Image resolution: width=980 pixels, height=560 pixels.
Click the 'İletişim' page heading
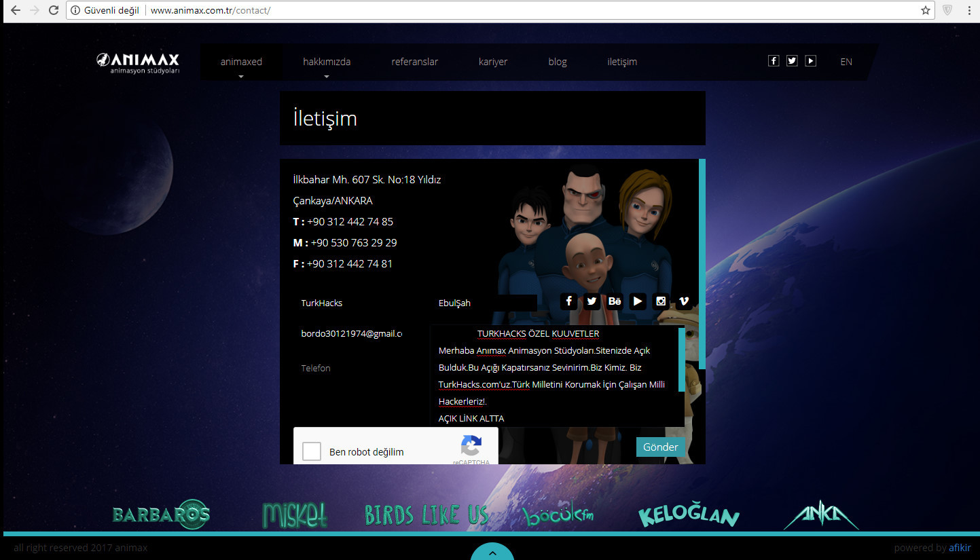[325, 118]
